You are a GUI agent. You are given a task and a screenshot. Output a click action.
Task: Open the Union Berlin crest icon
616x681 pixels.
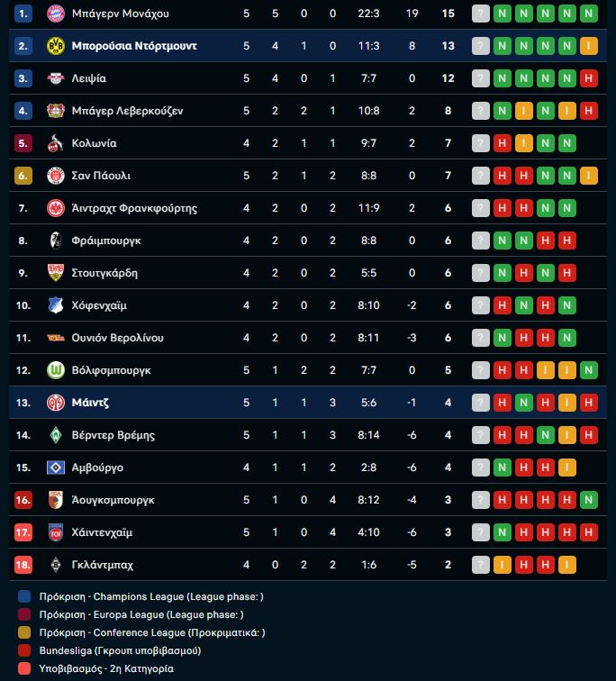click(56, 338)
